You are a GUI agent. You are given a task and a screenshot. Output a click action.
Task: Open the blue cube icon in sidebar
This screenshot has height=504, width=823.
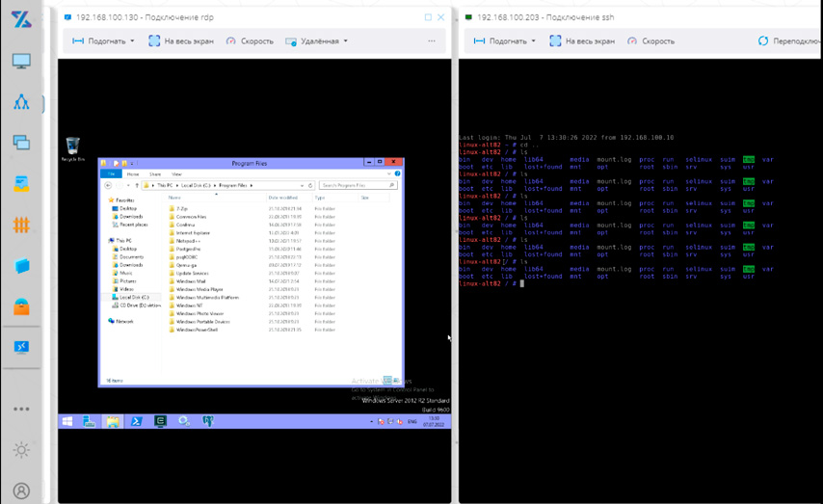(21, 266)
